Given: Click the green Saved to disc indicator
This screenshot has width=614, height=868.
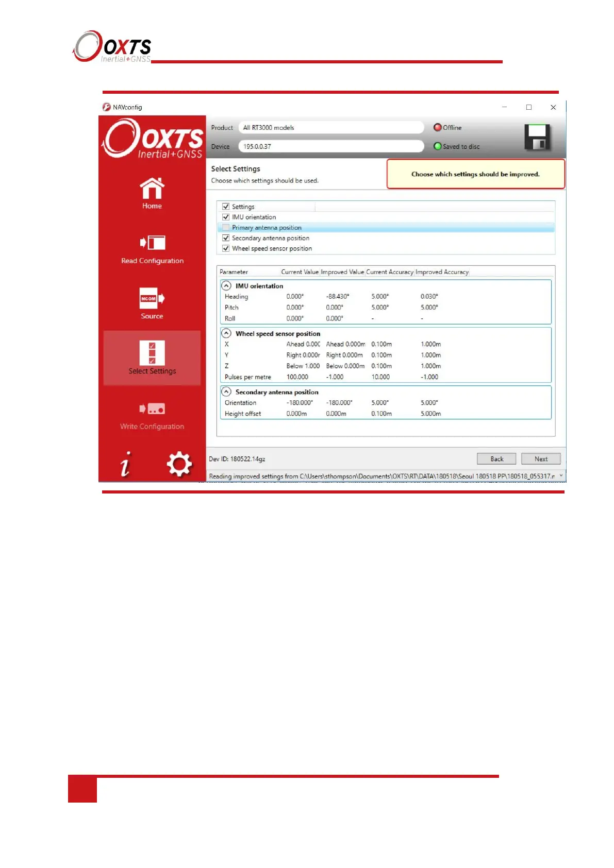Looking at the screenshot, I should [x=438, y=146].
